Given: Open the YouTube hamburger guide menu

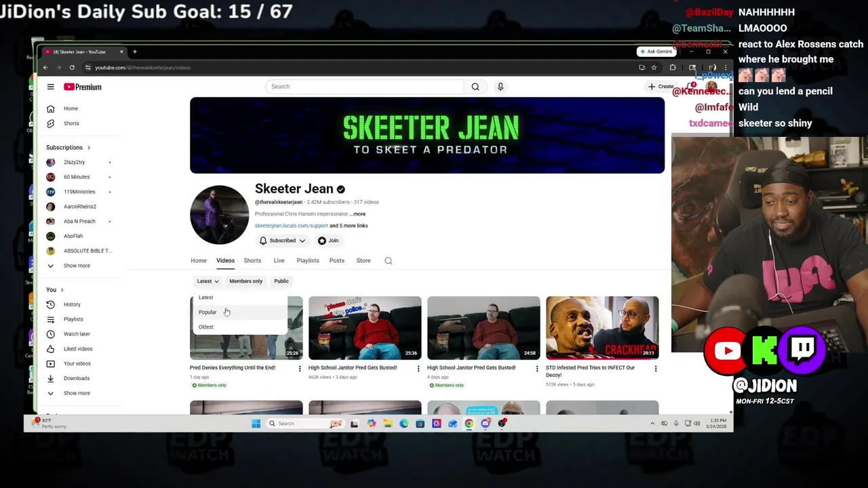Looking at the screenshot, I should [x=50, y=87].
